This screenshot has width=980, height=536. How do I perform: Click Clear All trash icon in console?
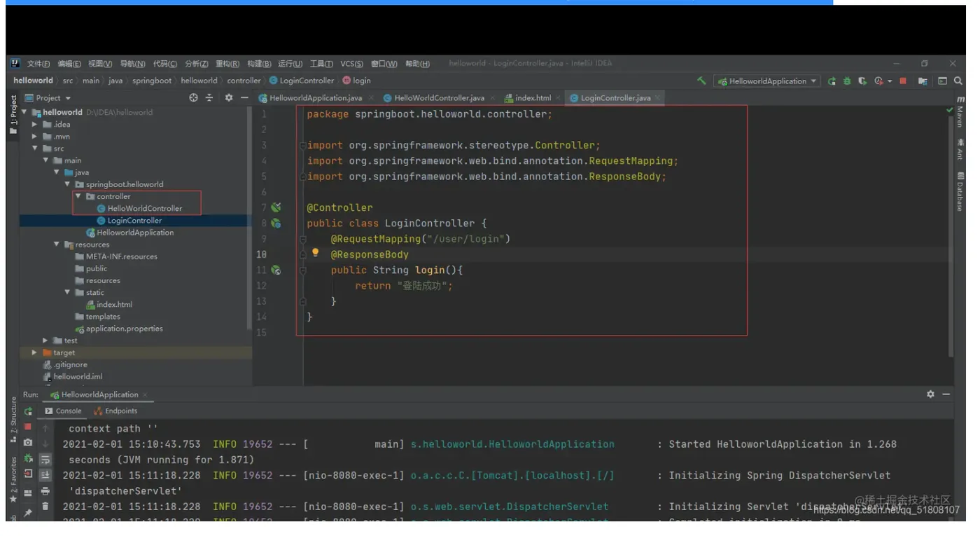point(45,507)
